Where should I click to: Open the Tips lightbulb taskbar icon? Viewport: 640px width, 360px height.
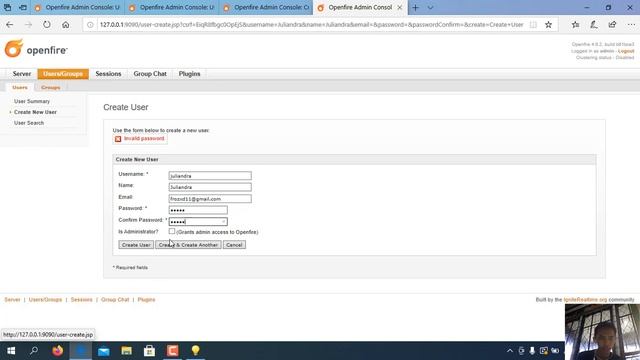click(196, 351)
